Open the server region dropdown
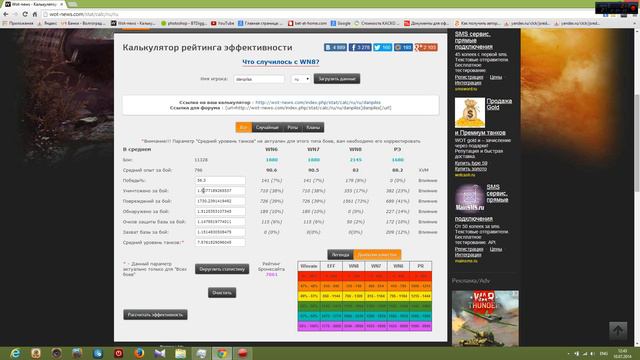 pyautogui.click(x=301, y=79)
